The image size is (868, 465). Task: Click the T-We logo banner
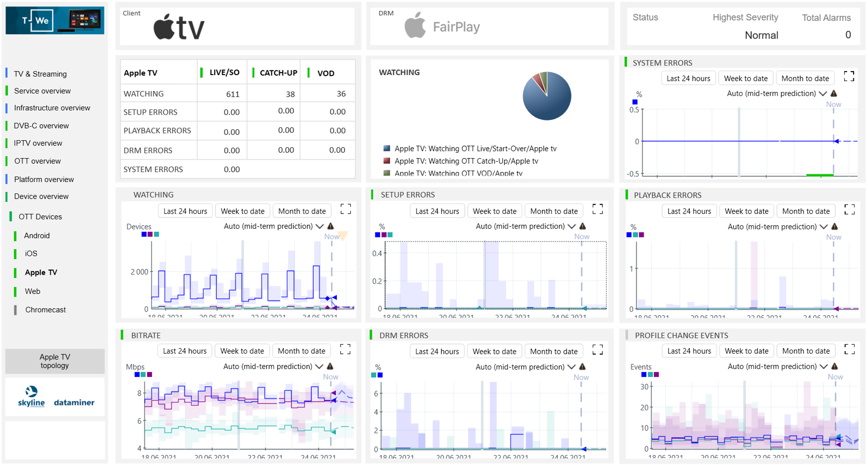tap(55, 20)
